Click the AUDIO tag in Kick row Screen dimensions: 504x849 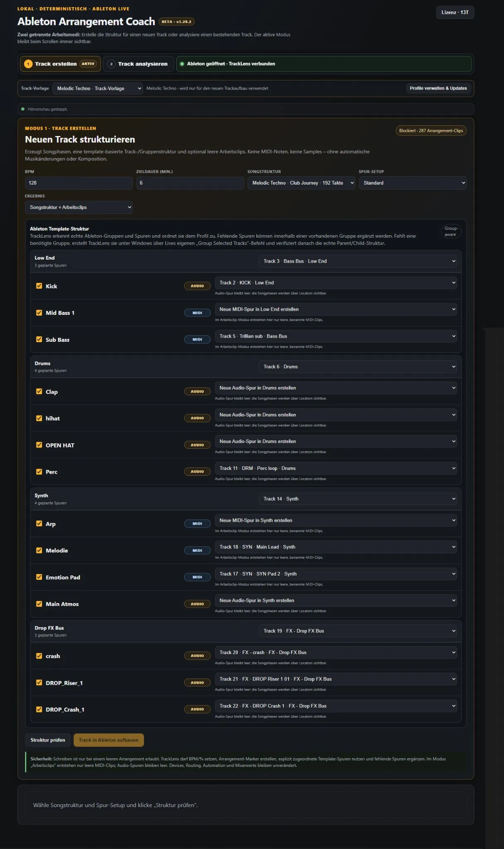[x=197, y=286]
